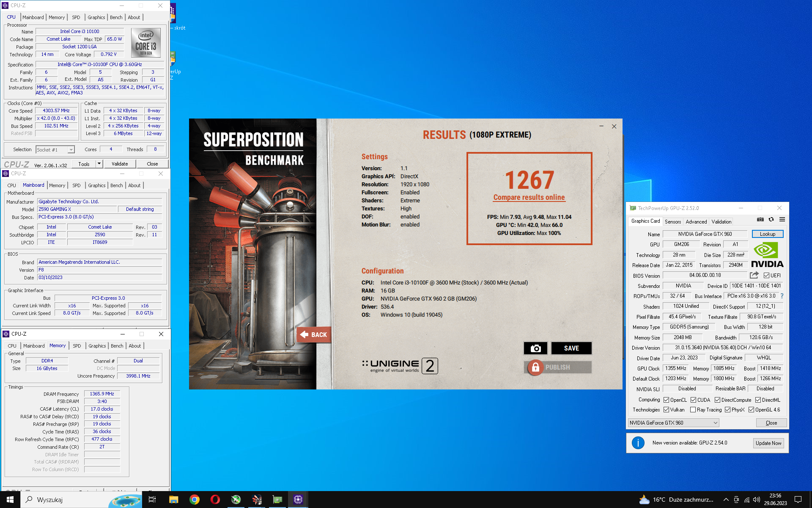812x508 pixels.
Task: Open the GPU selection dropdown in GPU-Z
Action: click(x=674, y=423)
